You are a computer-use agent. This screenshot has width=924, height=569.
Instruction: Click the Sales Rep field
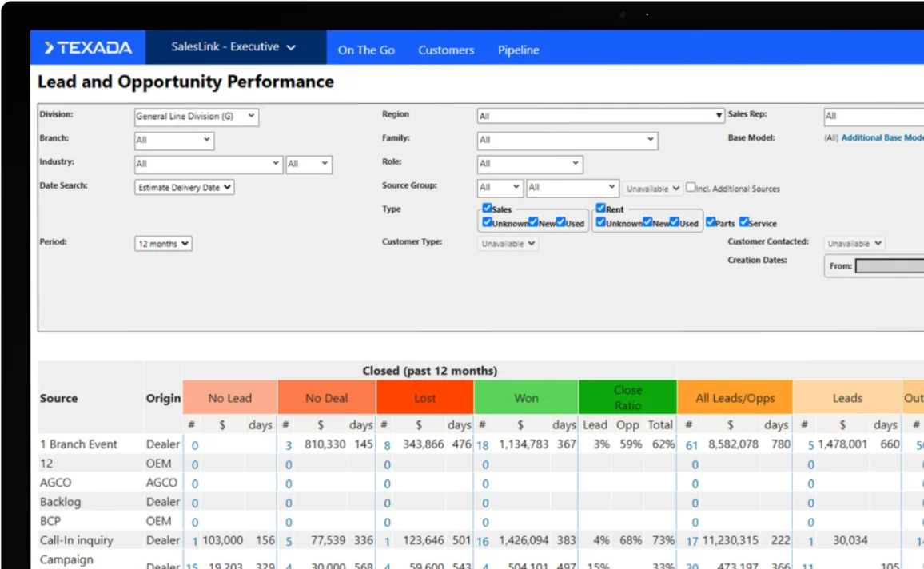pos(874,116)
